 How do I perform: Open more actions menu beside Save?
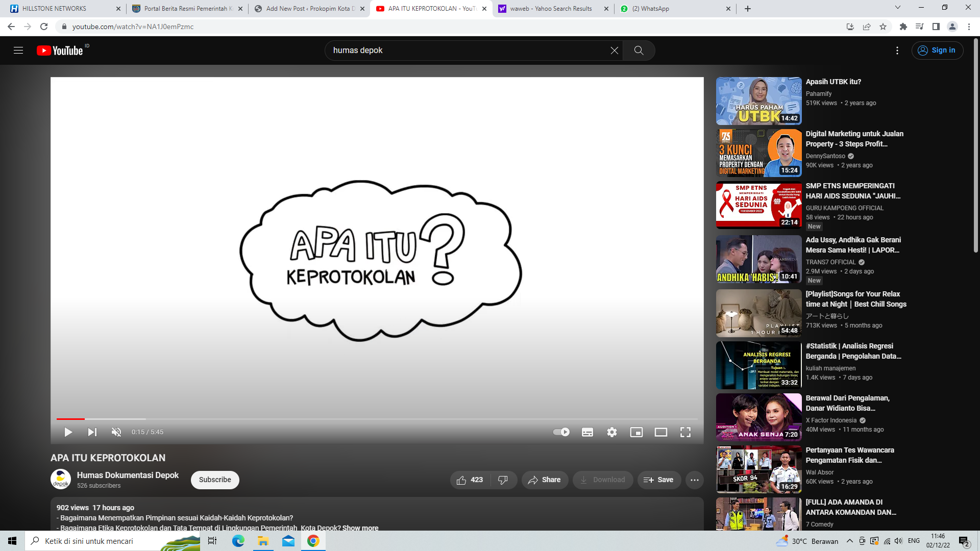click(695, 480)
